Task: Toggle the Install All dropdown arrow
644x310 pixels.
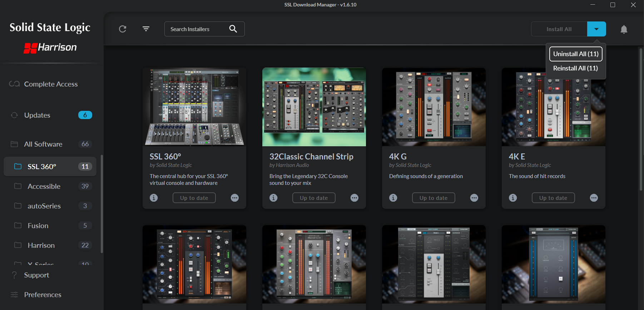Action: (596, 29)
